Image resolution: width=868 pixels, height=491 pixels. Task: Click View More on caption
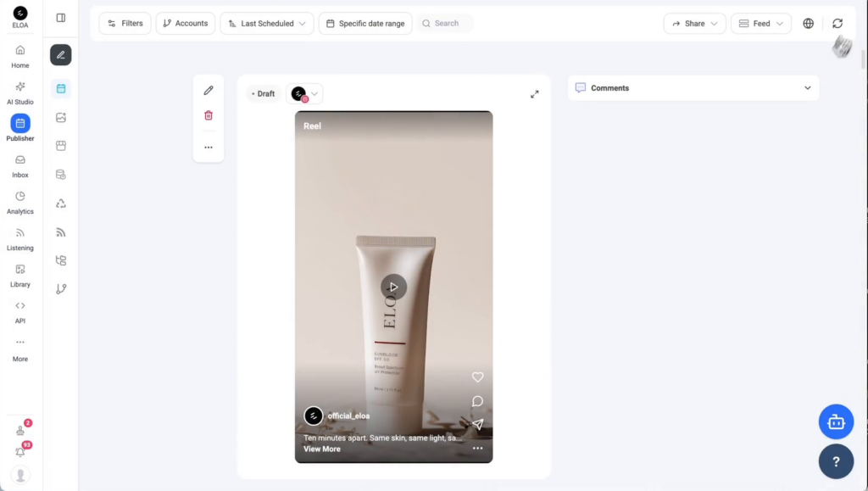[321, 449]
